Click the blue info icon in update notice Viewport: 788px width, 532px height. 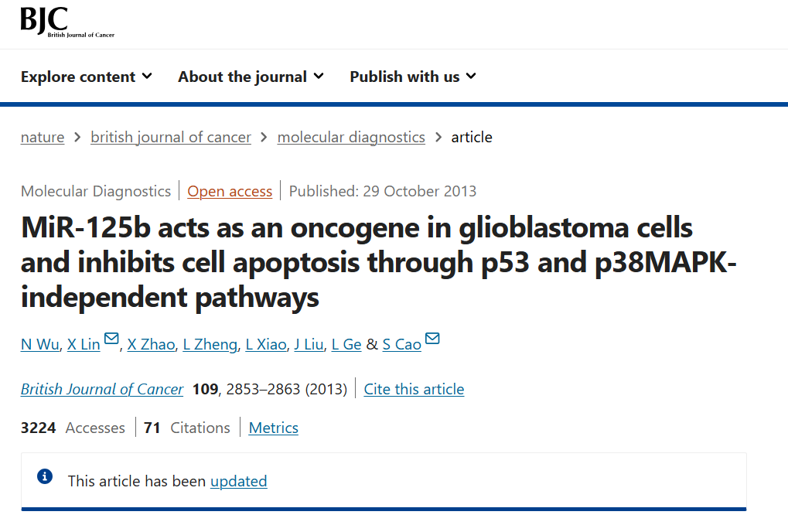point(45,476)
